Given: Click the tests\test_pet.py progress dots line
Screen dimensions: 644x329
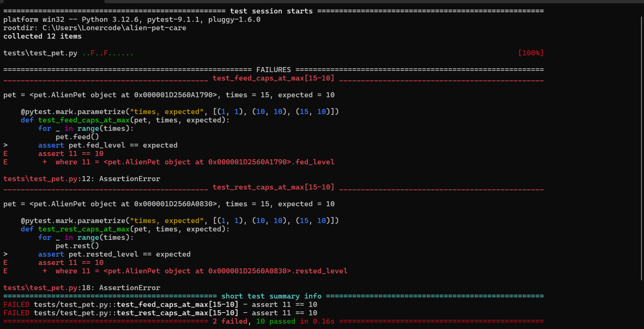Looking at the screenshot, I should [68, 53].
